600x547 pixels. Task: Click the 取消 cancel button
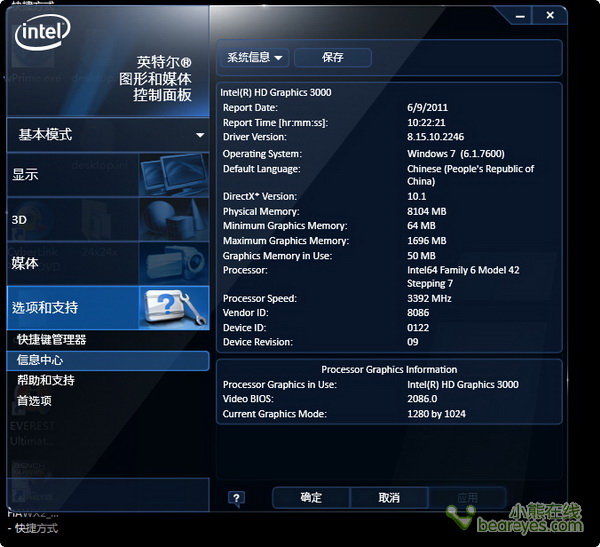coord(389,498)
